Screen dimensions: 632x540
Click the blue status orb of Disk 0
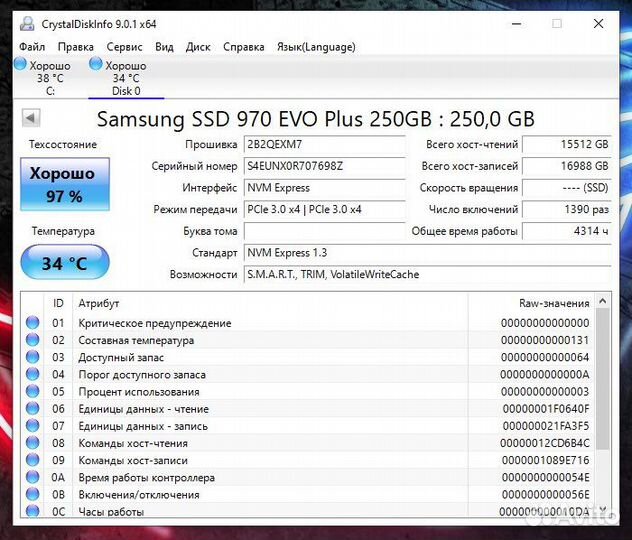click(96, 64)
